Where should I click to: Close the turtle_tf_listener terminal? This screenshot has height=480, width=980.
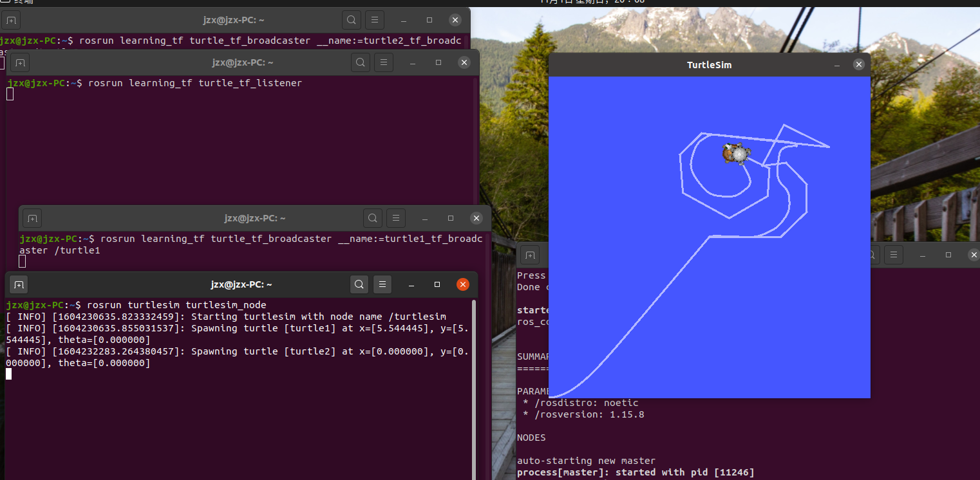(x=464, y=62)
